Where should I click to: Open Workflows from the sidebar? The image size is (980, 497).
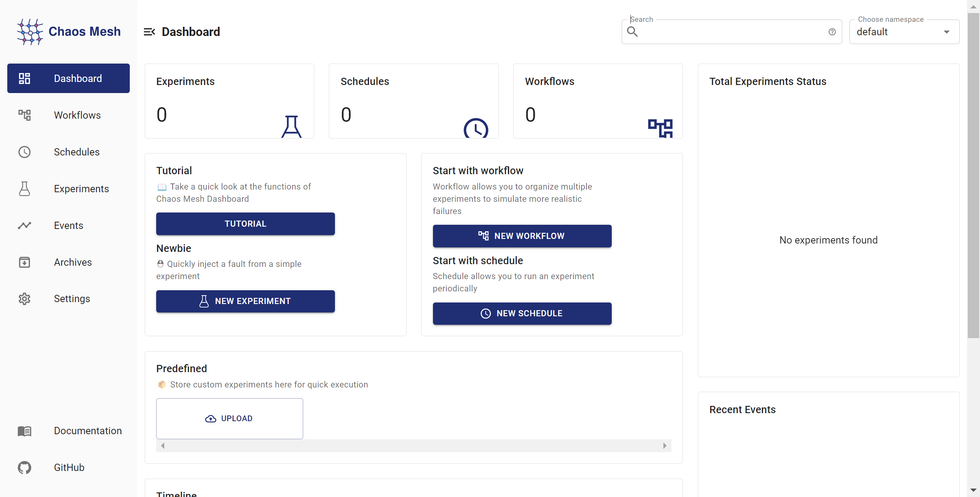pos(77,115)
